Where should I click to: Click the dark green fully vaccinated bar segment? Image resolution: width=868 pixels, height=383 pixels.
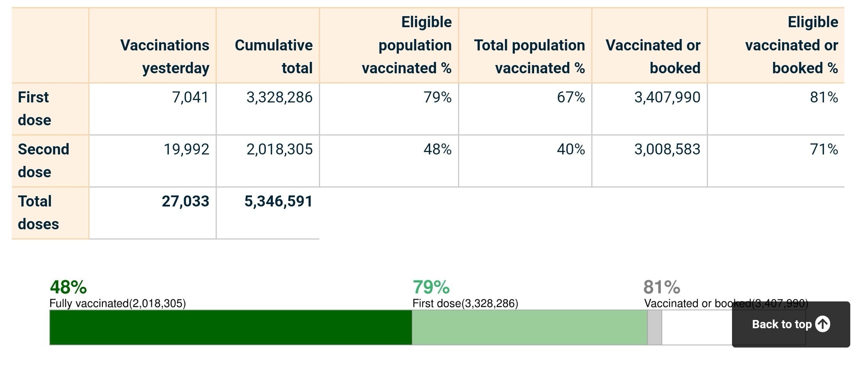pyautogui.click(x=231, y=327)
